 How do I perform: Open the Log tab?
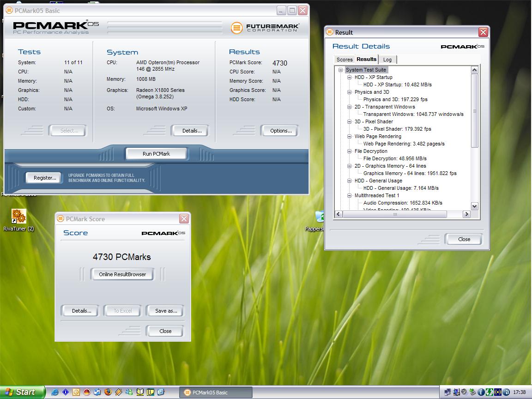[x=387, y=60]
